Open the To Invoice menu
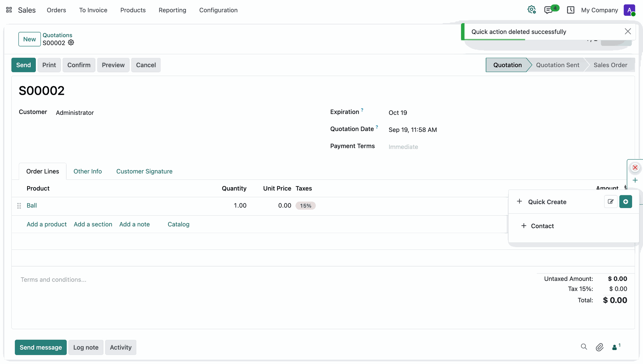This screenshot has height=364, width=643. click(93, 10)
